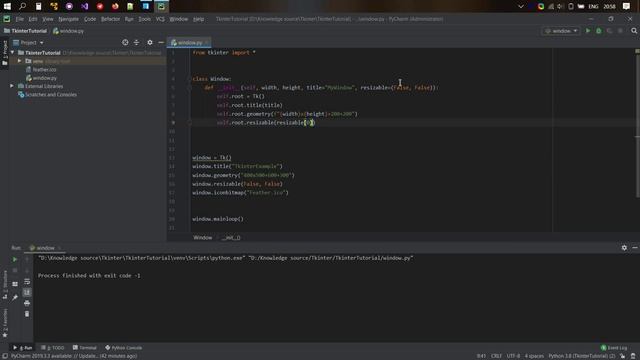This screenshot has height=360, width=640.
Task: Open the VCS menu
Action: point(160,19)
